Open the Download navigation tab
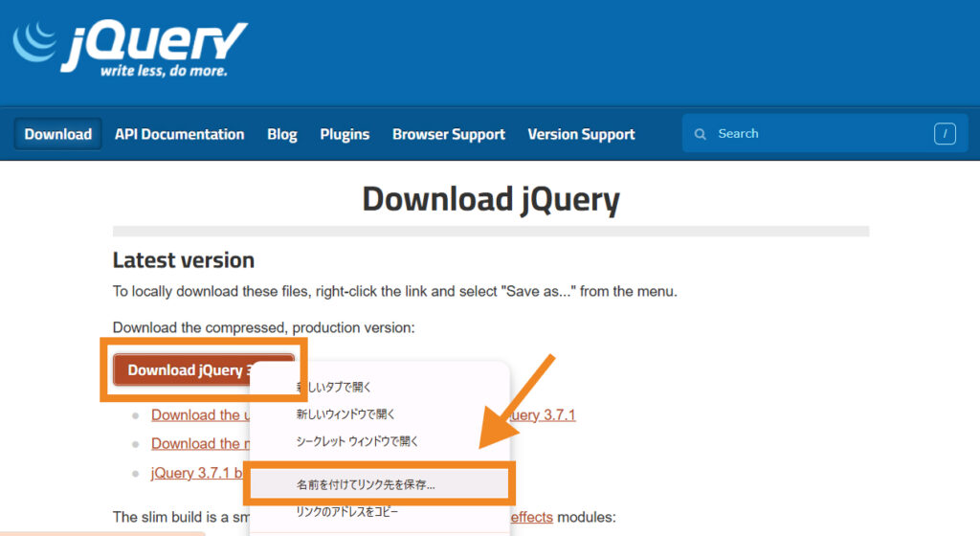The width and height of the screenshot is (980, 536). (x=58, y=134)
